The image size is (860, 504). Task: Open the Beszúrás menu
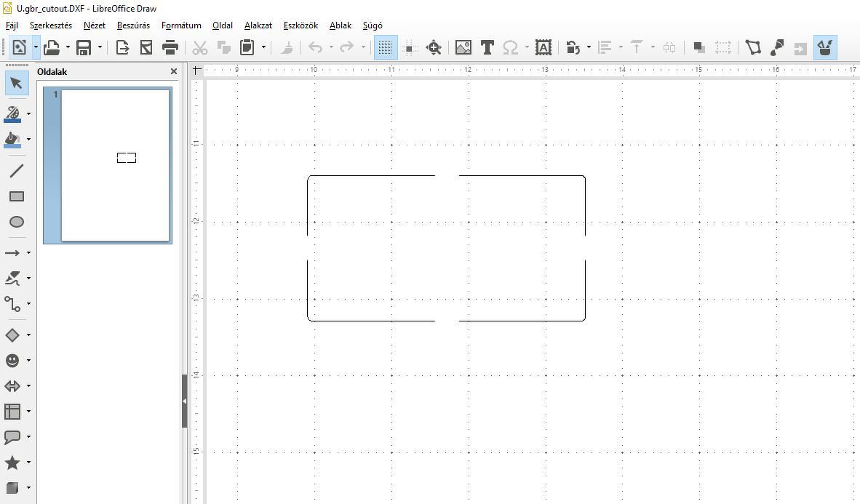tap(133, 25)
